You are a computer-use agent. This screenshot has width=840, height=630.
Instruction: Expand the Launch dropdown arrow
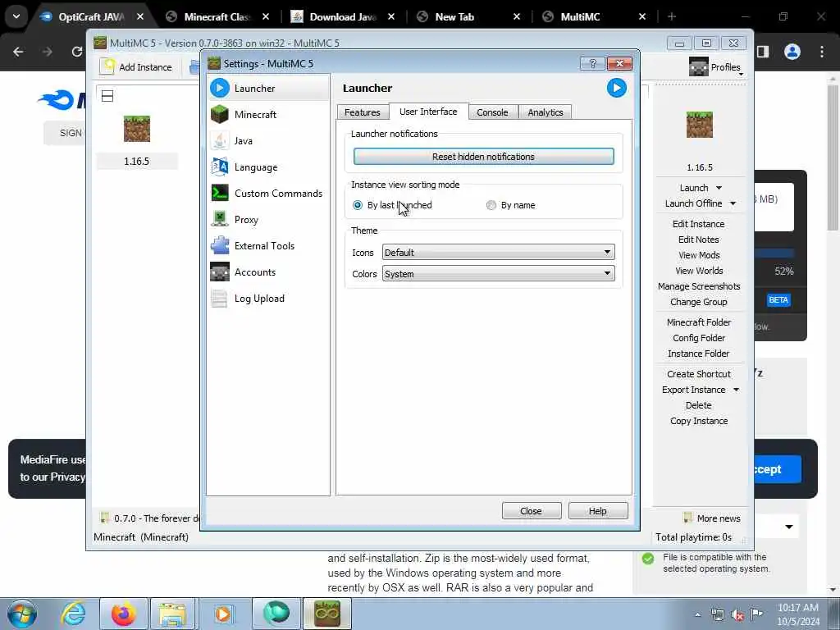pyautogui.click(x=719, y=188)
